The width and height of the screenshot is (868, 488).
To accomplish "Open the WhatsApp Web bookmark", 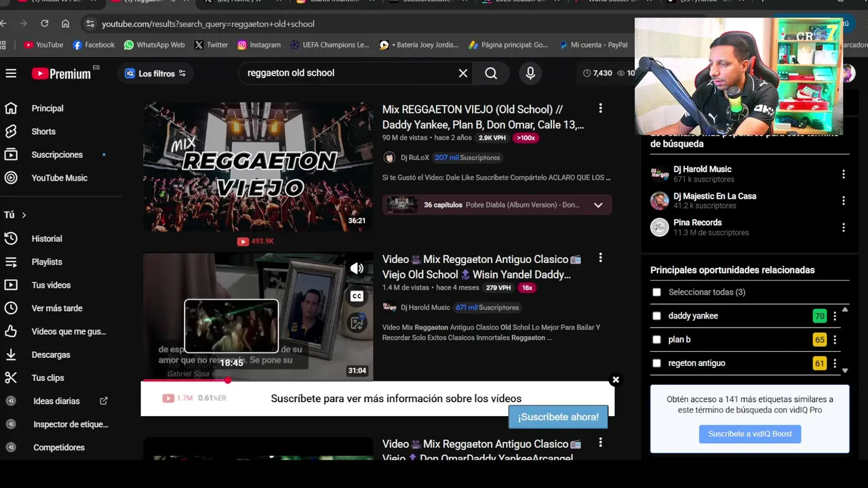I will click(154, 45).
